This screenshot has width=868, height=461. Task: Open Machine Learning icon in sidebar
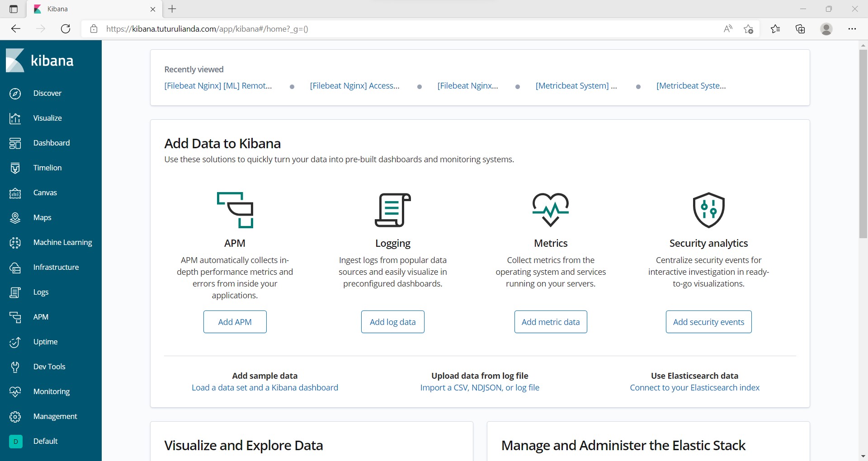15,243
